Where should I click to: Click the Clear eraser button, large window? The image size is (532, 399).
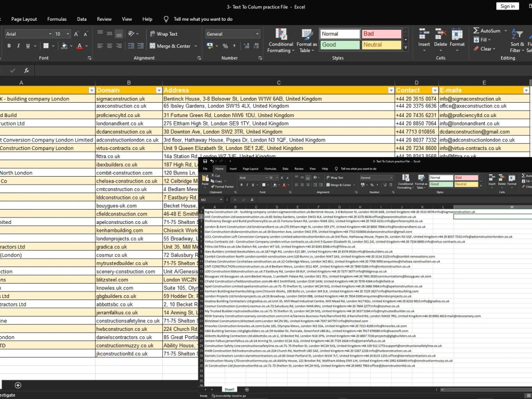click(x=485, y=49)
